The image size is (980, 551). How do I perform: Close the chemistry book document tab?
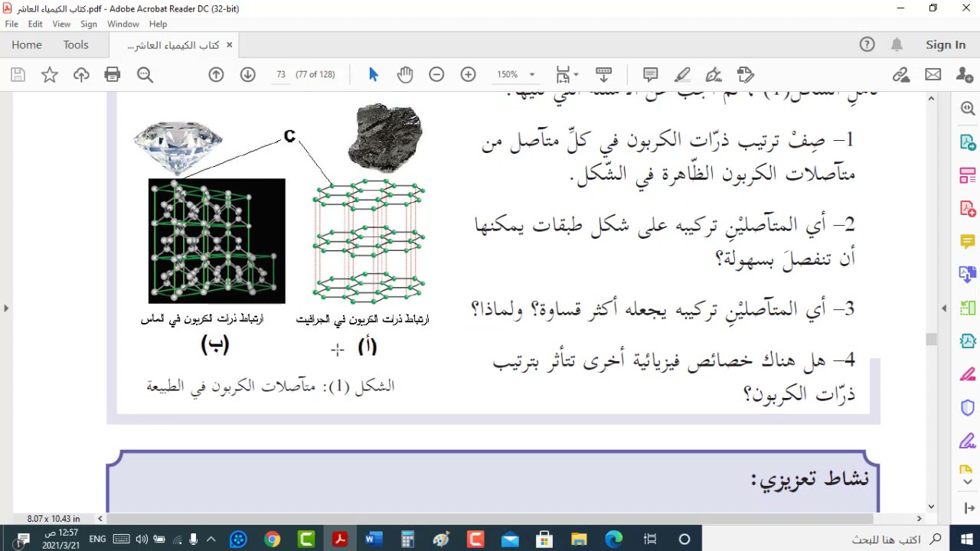pos(229,45)
